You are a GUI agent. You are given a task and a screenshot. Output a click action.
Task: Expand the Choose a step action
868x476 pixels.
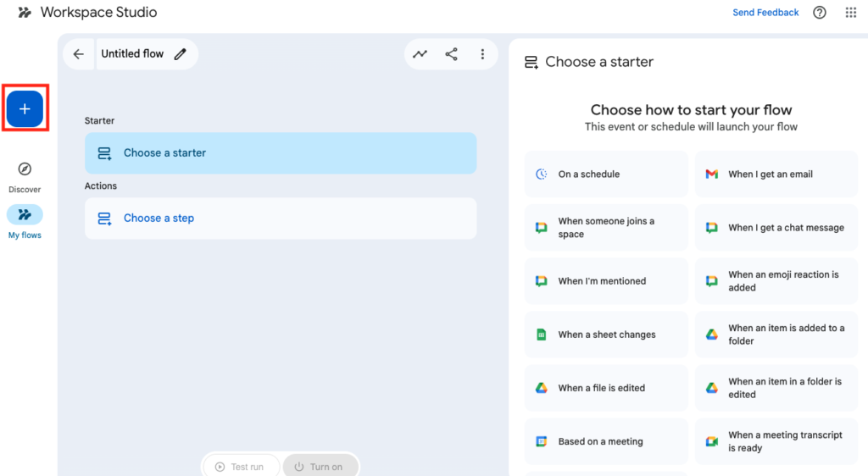tap(280, 219)
